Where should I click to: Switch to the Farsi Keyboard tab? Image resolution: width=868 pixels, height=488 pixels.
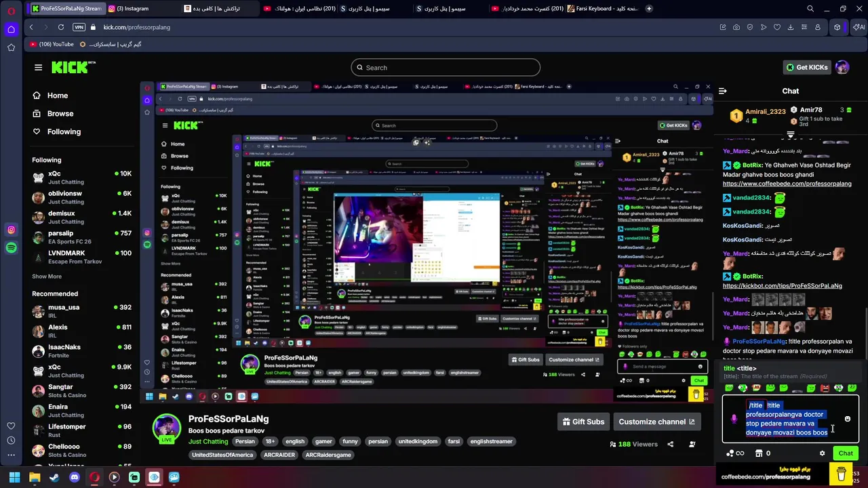coord(604,9)
